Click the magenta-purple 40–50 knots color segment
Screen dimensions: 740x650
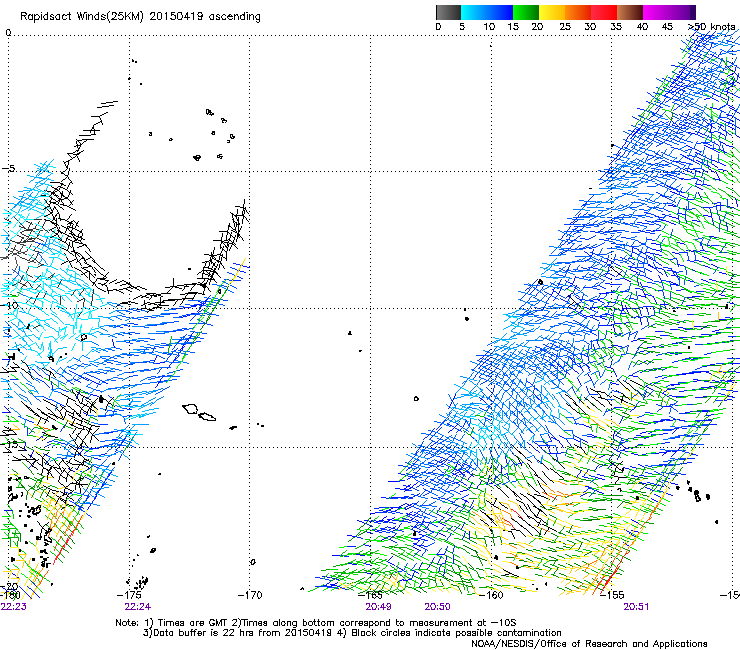pos(669,12)
